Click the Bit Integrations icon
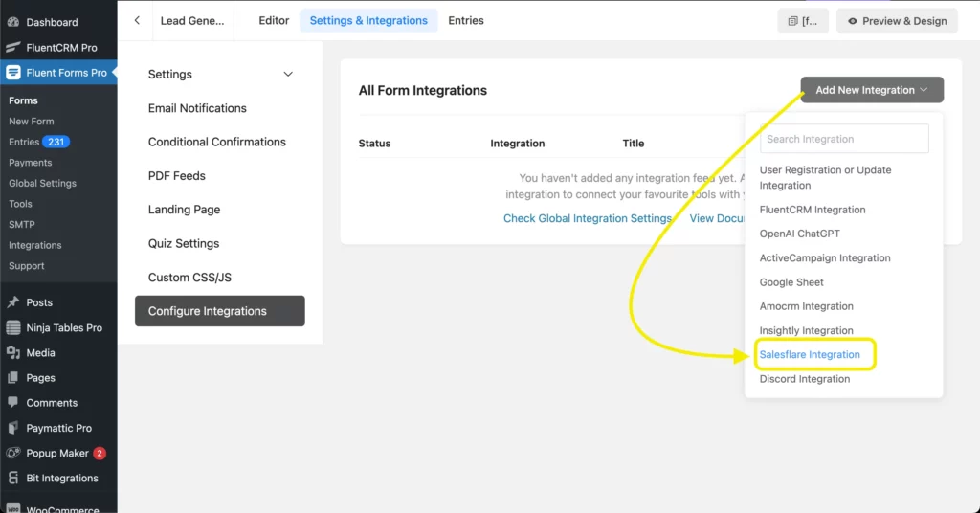This screenshot has width=980, height=513. (x=13, y=478)
